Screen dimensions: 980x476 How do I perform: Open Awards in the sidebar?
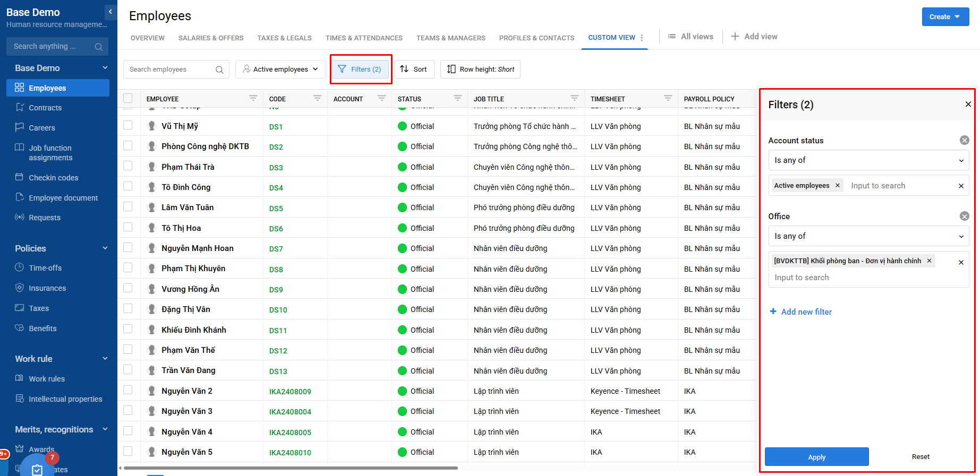tap(41, 449)
